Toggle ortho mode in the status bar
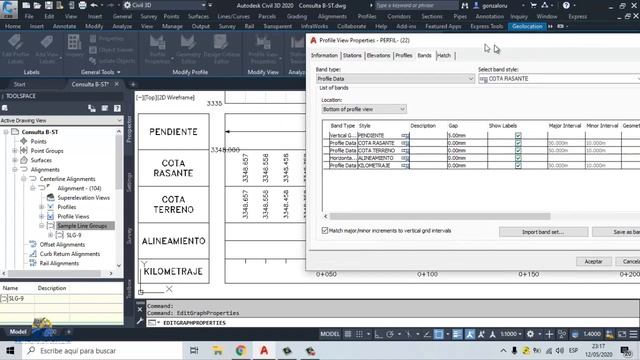Image resolution: width=640 pixels, height=360 pixels. click(x=378, y=334)
